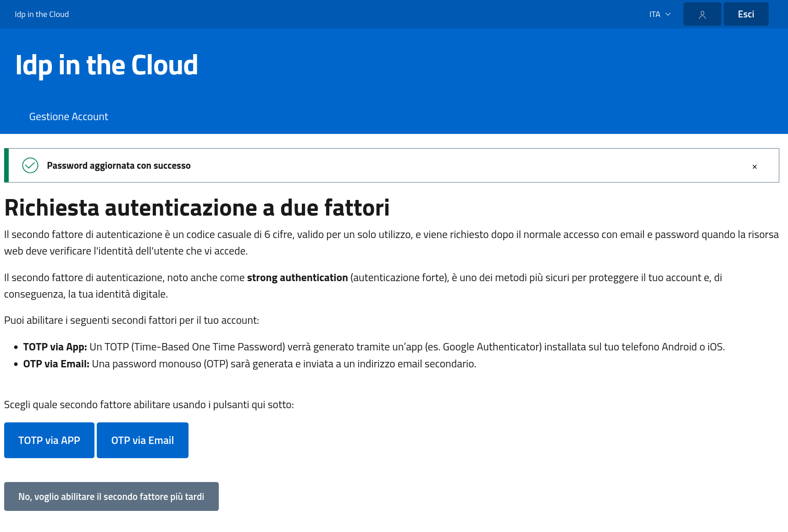788x532 pixels.
Task: Dismiss the password updated notification
Action: point(755,166)
